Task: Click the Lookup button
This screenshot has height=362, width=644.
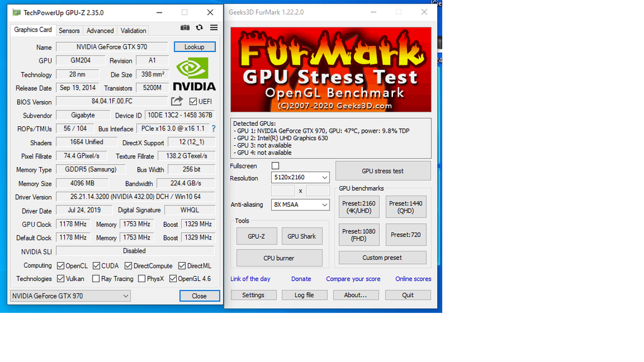Action: [194, 47]
